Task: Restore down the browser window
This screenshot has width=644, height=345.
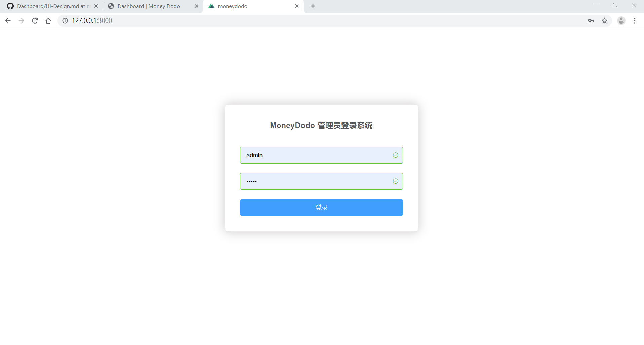Action: 615,5
